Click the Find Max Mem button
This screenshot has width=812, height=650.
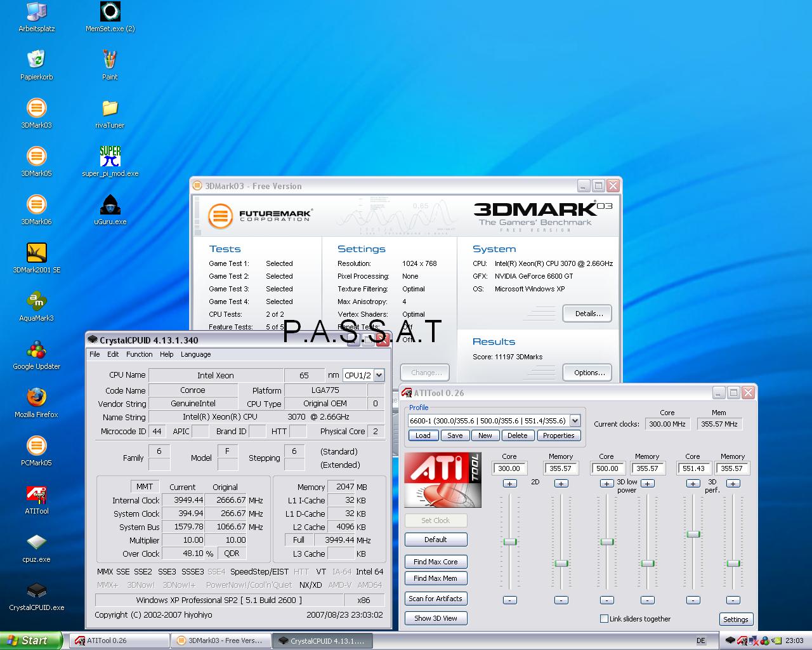tap(436, 578)
